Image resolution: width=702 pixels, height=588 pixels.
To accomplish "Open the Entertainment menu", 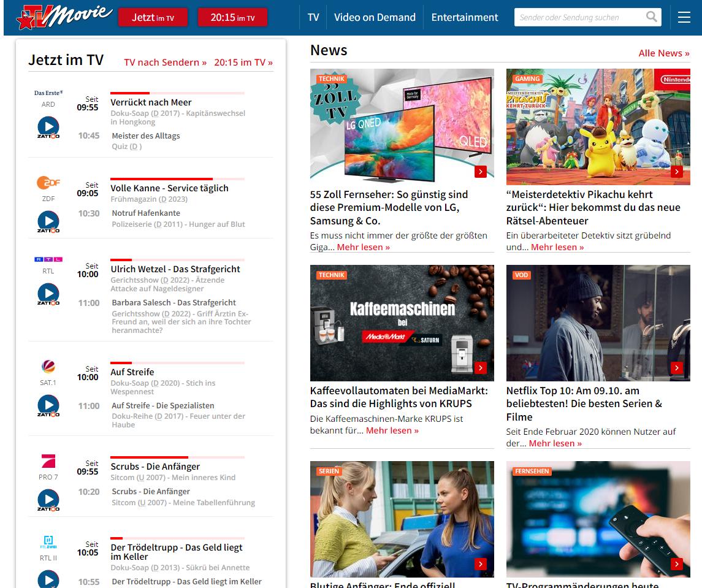I will (464, 17).
